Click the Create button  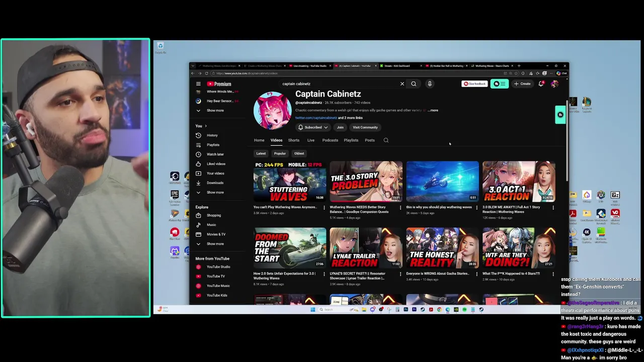522,84
